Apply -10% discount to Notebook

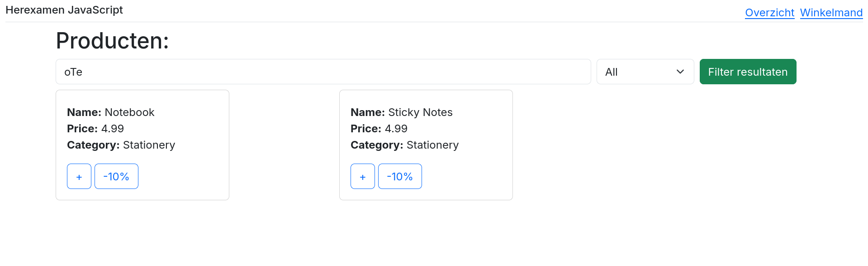[116, 176]
